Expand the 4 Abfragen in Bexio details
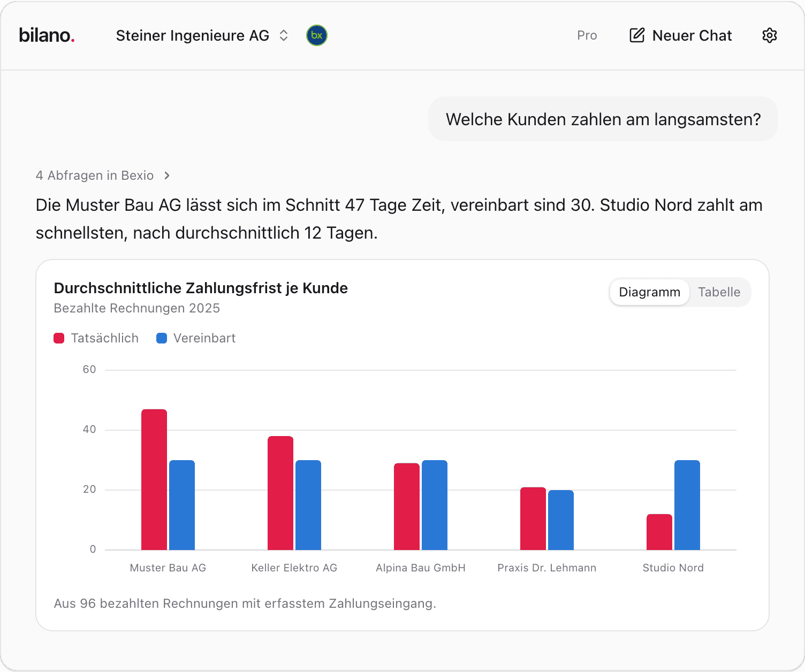Viewport: 805px width, 672px height. (x=103, y=175)
